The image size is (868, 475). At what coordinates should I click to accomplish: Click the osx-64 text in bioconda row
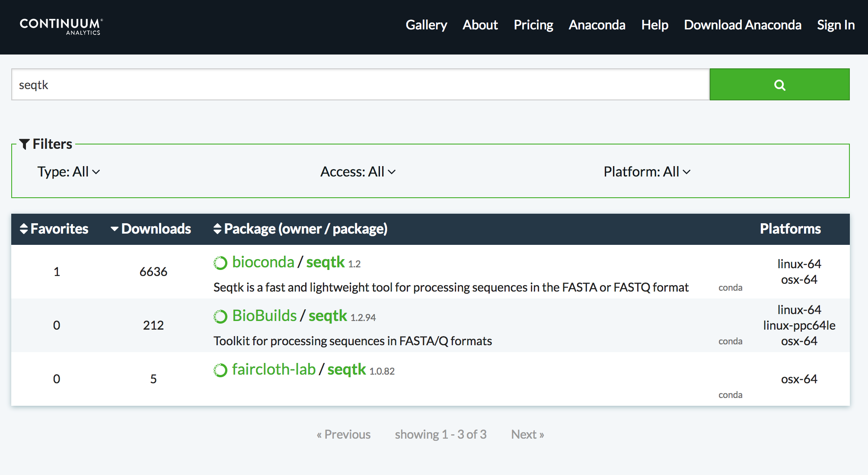(x=799, y=279)
